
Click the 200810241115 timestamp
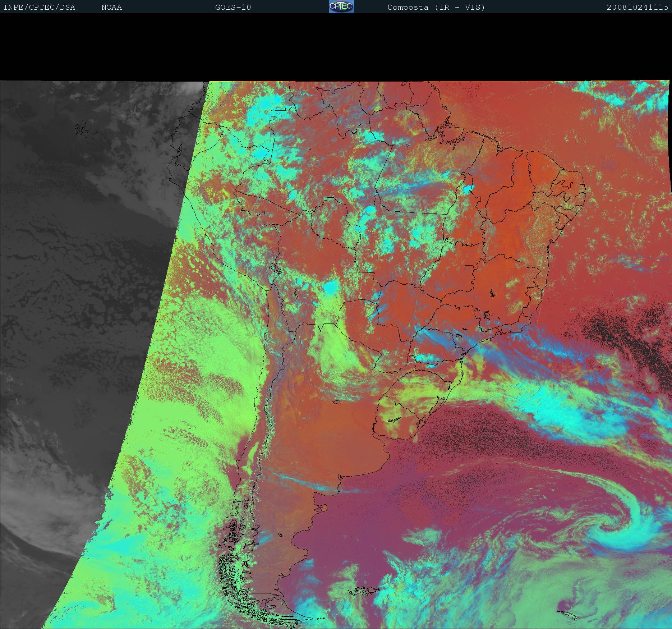click(x=637, y=7)
